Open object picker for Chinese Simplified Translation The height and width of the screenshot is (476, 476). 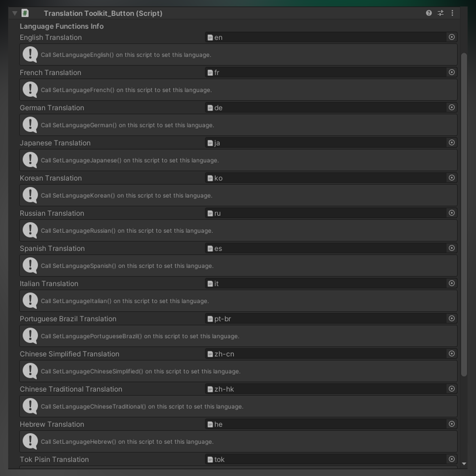[x=451, y=354]
